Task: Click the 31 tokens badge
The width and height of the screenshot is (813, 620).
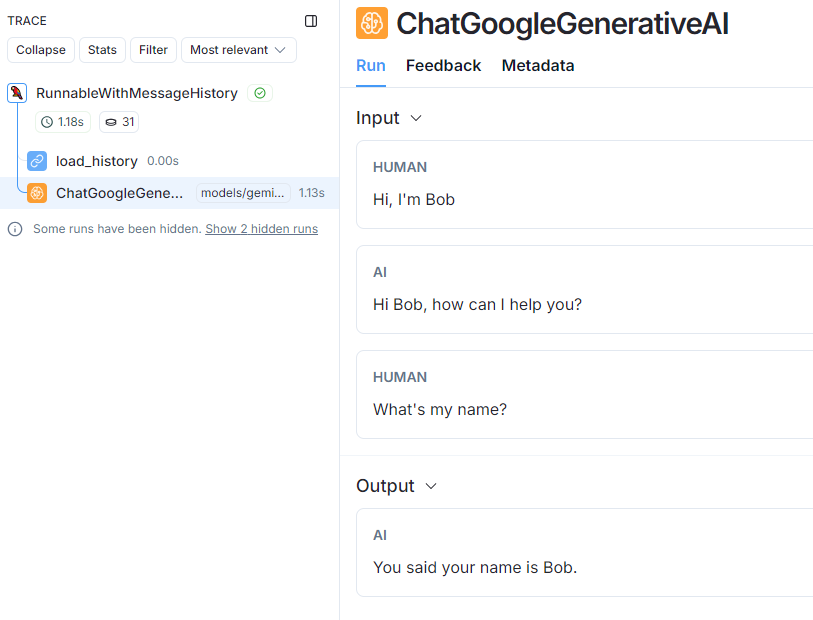Action: point(119,122)
